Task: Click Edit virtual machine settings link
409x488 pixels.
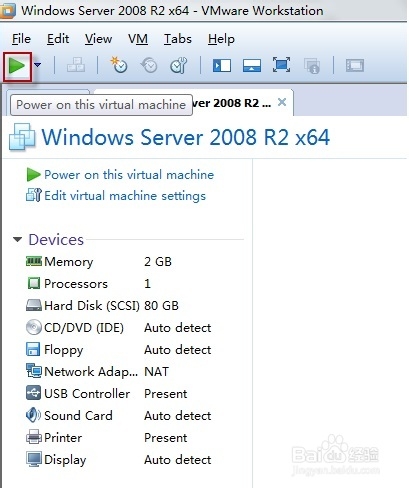Action: tap(125, 196)
